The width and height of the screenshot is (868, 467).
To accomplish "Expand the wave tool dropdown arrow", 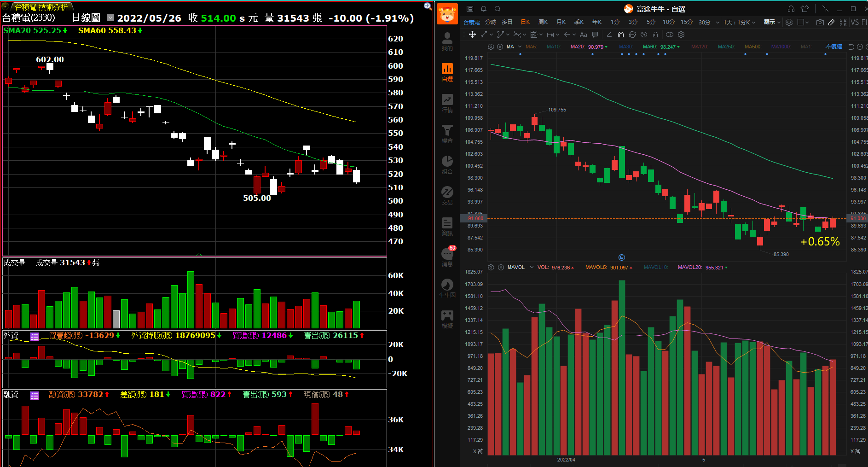I will pos(524,35).
